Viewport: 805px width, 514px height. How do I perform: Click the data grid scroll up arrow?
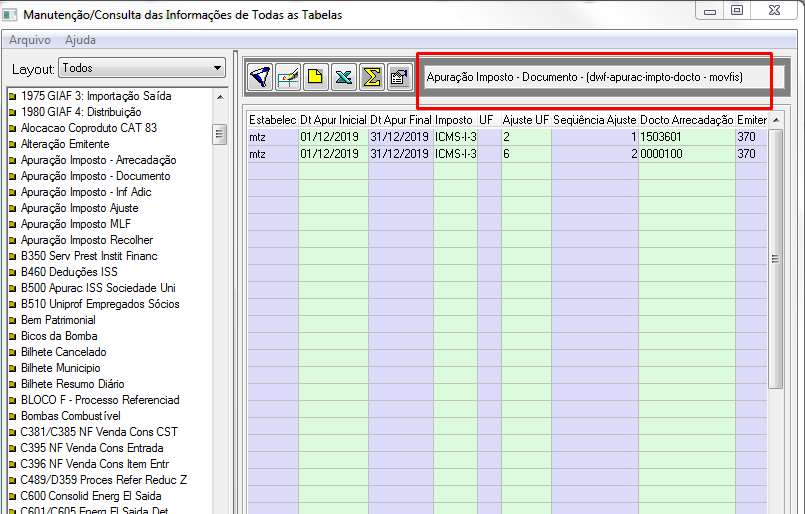776,120
